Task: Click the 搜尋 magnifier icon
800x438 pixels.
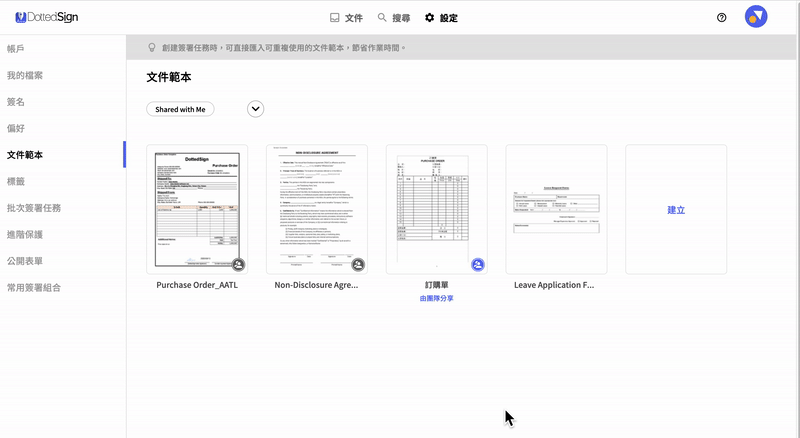Action: coord(382,17)
